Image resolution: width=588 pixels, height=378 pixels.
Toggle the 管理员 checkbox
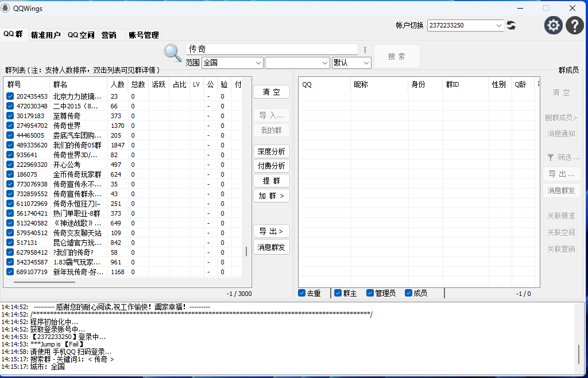coord(370,293)
